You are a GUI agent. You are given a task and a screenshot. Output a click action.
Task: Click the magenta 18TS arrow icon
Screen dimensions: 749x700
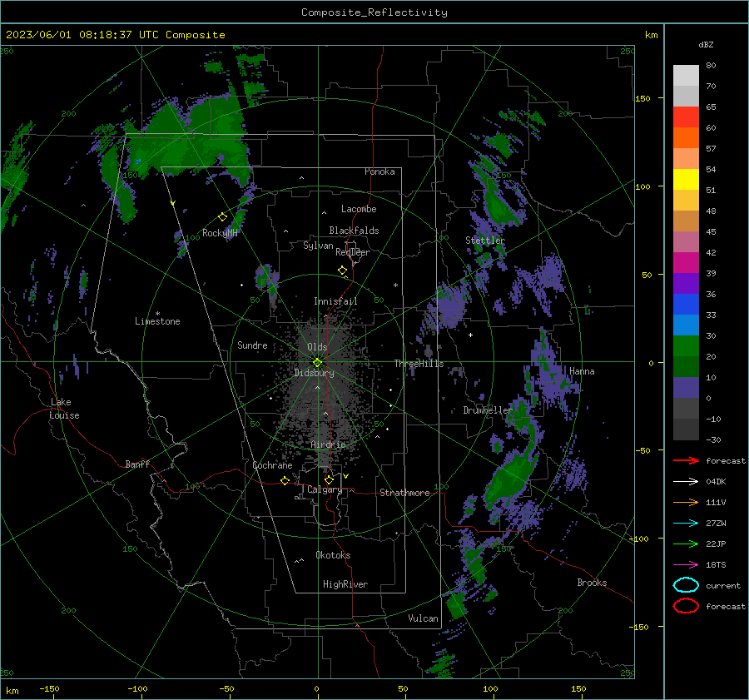click(x=686, y=565)
